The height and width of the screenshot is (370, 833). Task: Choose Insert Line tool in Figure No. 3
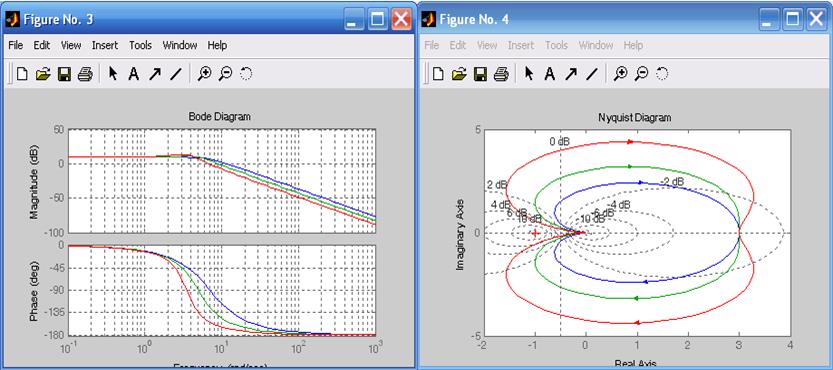click(x=176, y=74)
